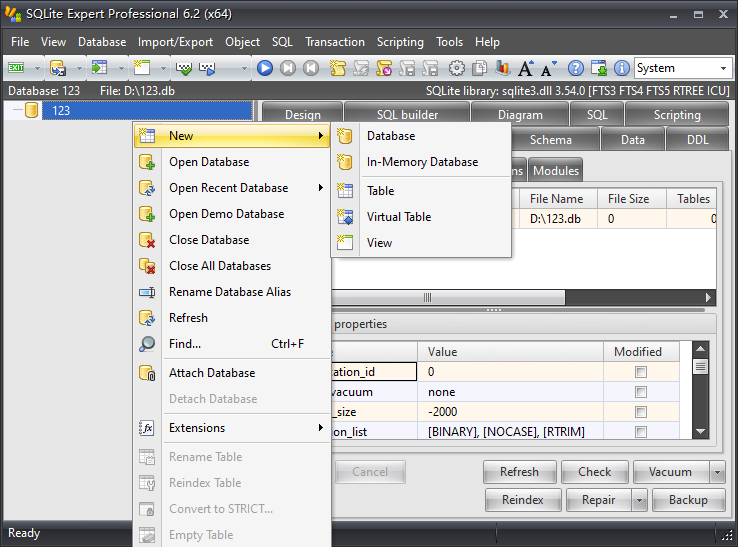Click the Execute SQL play button
This screenshot has height=547, width=738.
[265, 68]
